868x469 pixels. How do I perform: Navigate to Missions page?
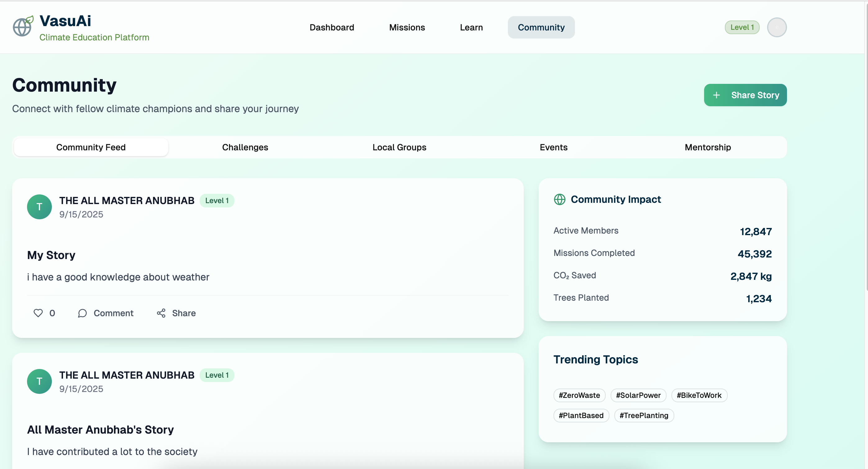[407, 27]
